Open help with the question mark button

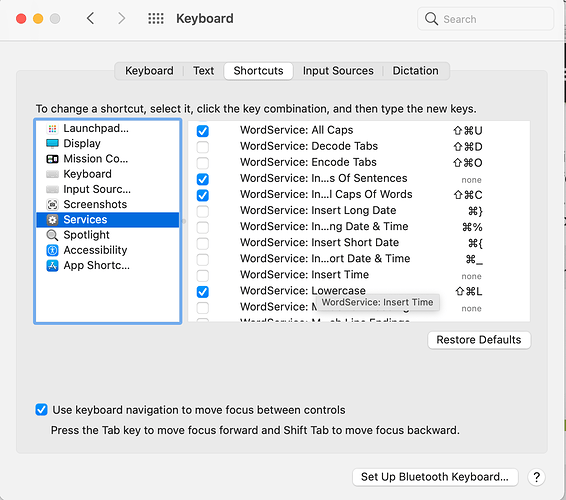(x=536, y=477)
